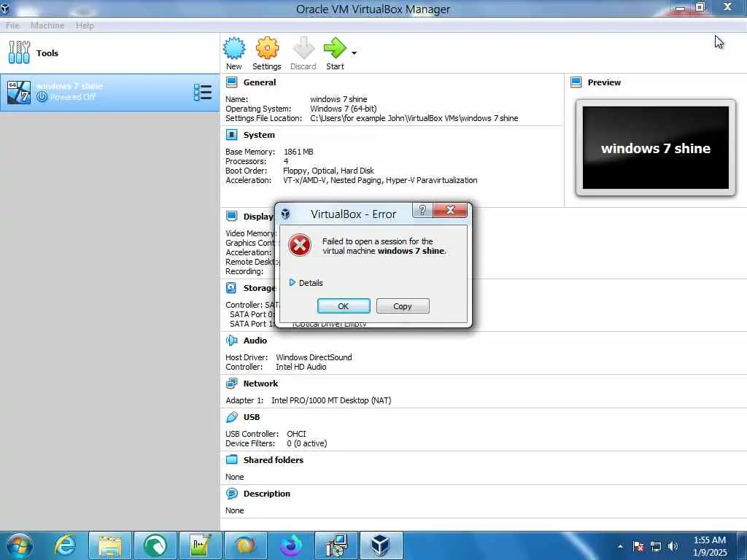This screenshot has height=560, width=747.
Task: Click OK in the VirtualBox error dialog
Action: tap(344, 306)
